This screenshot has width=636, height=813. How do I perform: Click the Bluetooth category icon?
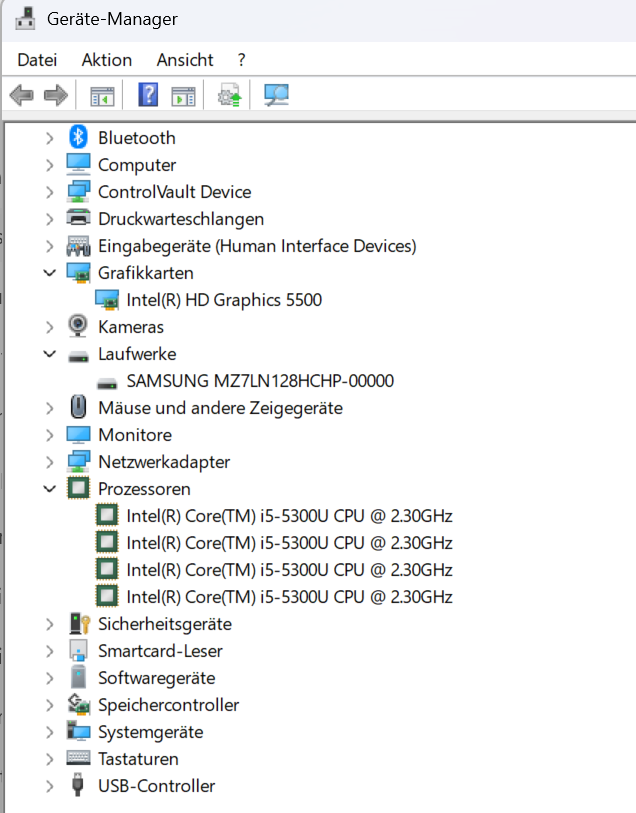click(x=78, y=137)
